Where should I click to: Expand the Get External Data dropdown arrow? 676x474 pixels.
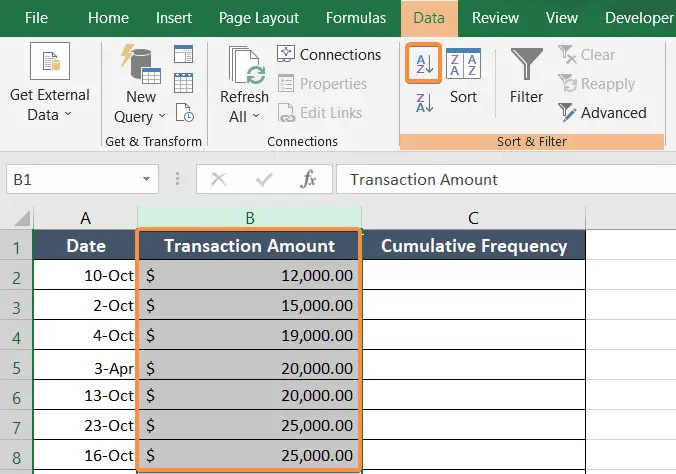point(68,114)
